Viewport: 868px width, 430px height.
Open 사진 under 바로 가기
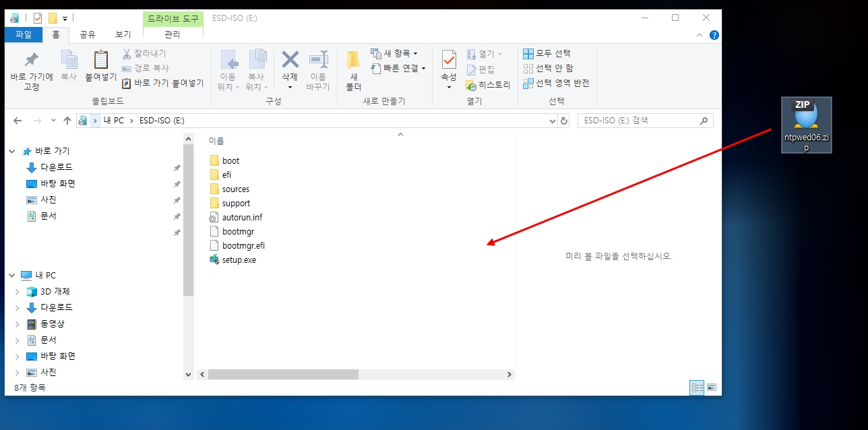(41, 199)
